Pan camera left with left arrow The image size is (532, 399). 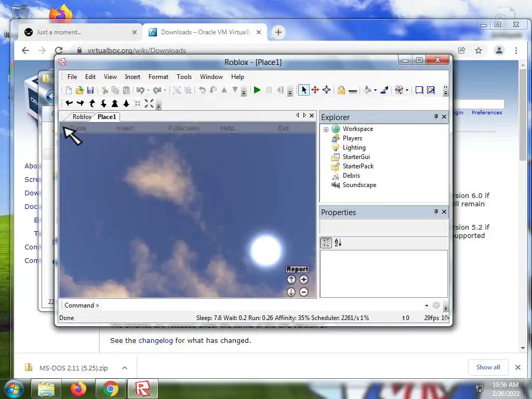tap(69, 103)
